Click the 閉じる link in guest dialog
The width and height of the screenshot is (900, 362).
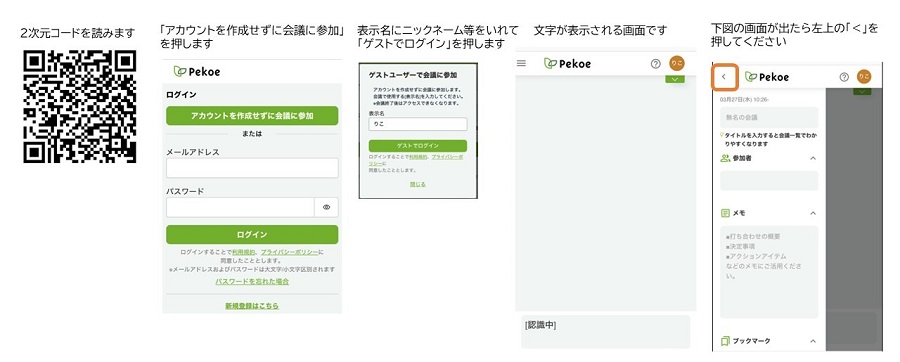click(418, 184)
